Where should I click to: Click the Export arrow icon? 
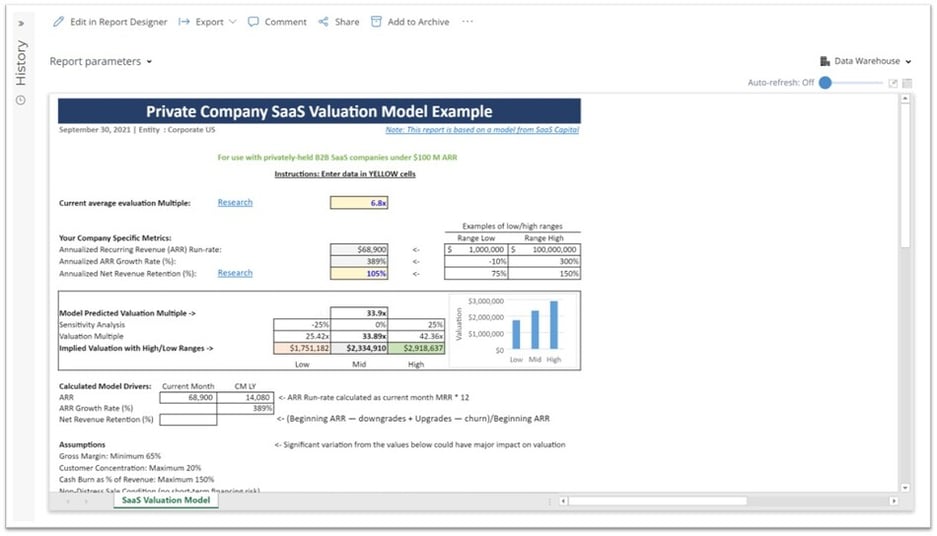pos(184,22)
